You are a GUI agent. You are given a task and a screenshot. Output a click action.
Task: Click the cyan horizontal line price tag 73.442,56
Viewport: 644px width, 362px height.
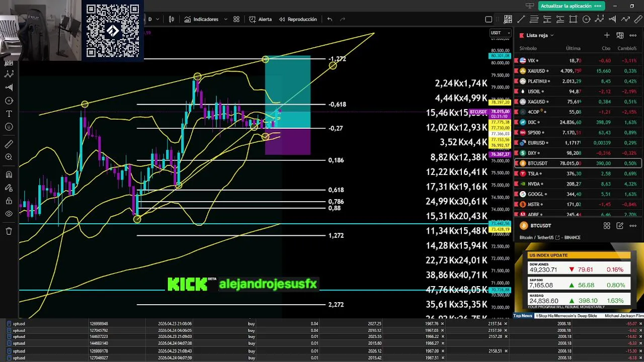pos(501,223)
